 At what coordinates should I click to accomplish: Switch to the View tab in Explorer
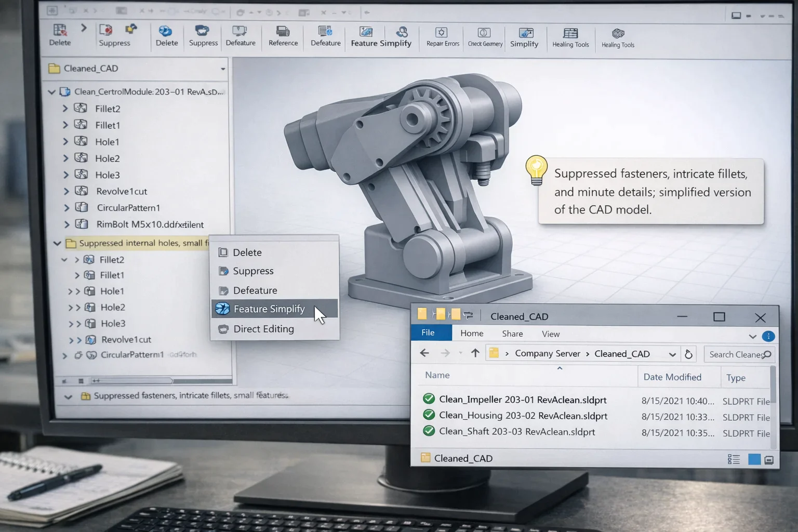(550, 334)
